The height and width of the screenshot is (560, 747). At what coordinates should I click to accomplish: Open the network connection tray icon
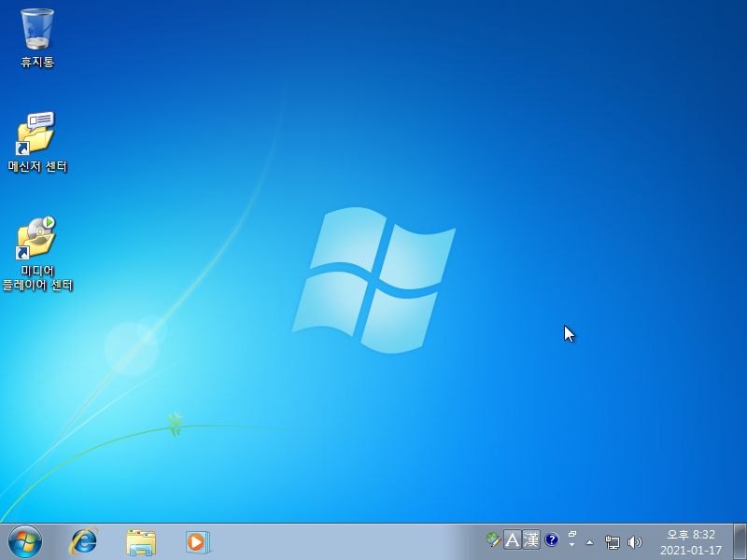point(613,542)
